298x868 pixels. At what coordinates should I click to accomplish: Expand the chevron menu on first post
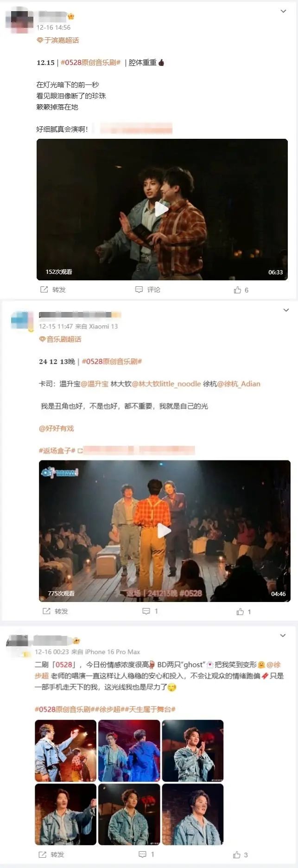[284, 11]
